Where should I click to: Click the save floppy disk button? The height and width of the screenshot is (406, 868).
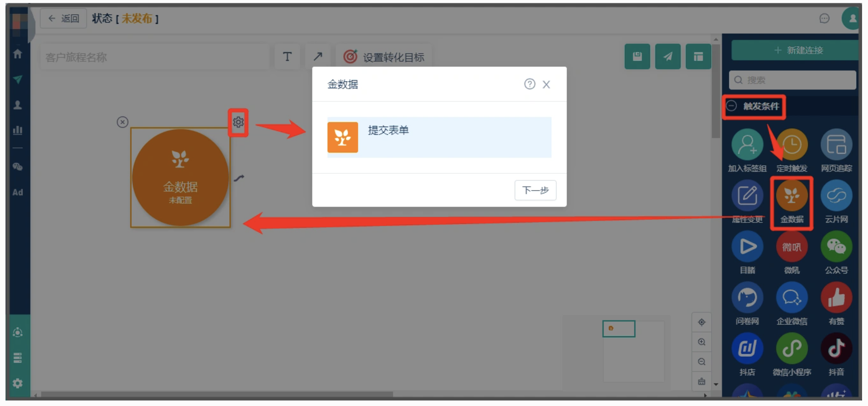pyautogui.click(x=637, y=56)
